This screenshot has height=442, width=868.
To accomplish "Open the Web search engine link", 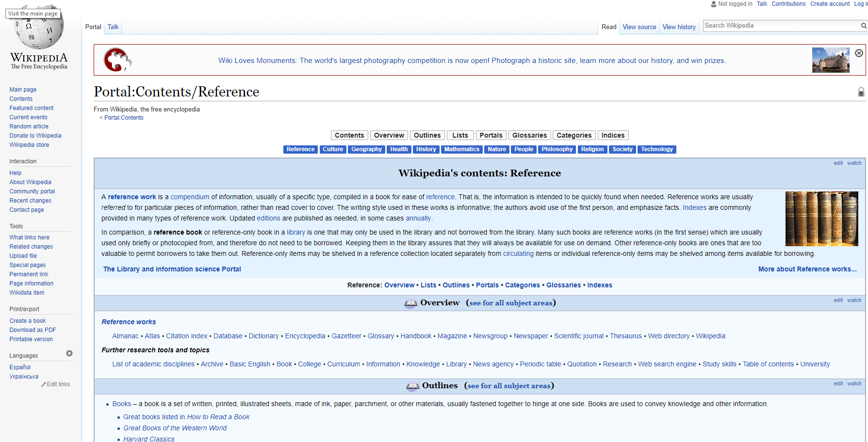I will [x=667, y=364].
